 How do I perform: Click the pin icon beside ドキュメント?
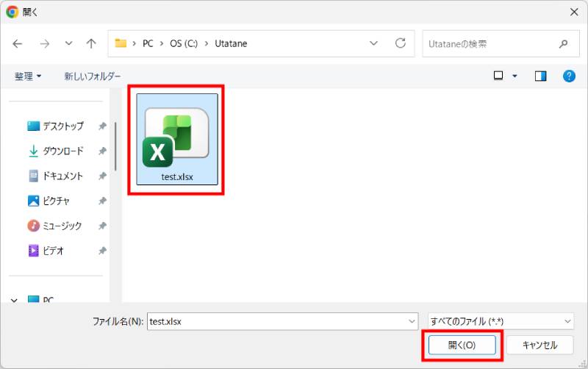102,176
